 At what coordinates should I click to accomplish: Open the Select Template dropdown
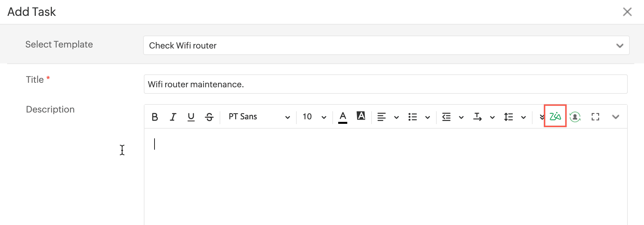pos(386,45)
